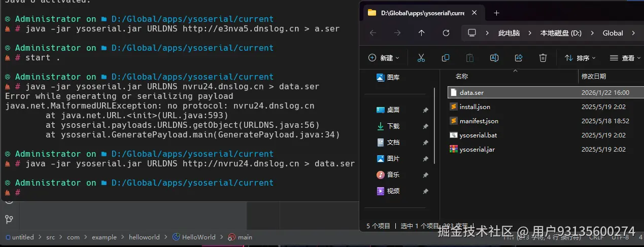Screen dimensions: 644x247
Task: Click the Rename icon in Explorer toolbar
Action: click(494, 58)
